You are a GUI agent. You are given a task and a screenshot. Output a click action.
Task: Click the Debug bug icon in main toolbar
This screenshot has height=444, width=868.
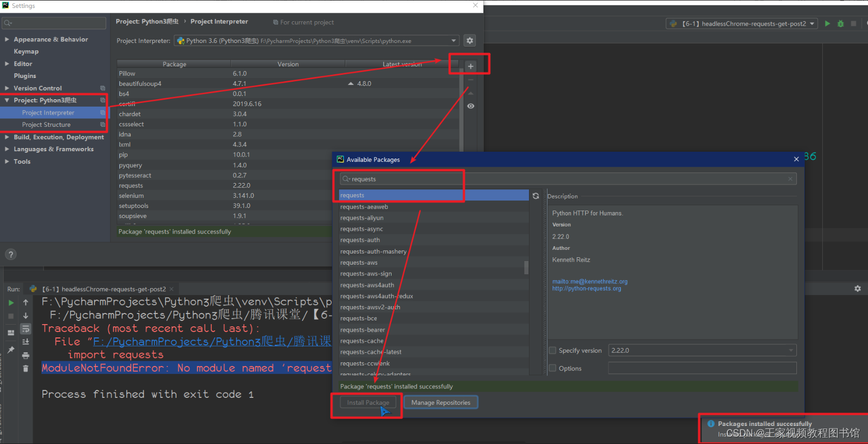(840, 23)
